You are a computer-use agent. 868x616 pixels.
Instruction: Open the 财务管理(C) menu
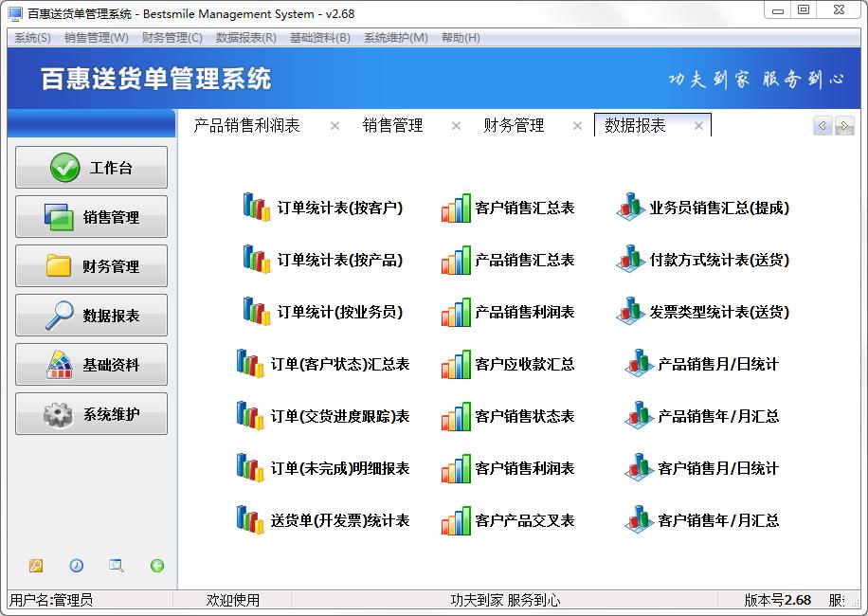point(172,38)
